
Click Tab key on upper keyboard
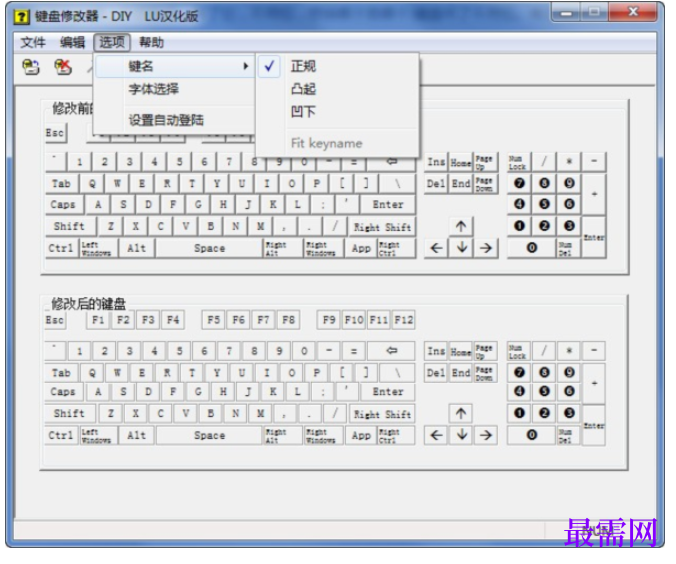click(x=61, y=184)
